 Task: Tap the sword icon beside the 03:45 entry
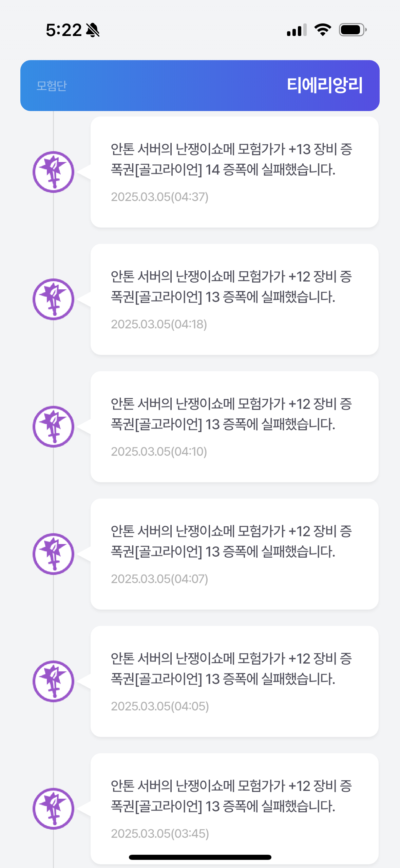coord(53,809)
